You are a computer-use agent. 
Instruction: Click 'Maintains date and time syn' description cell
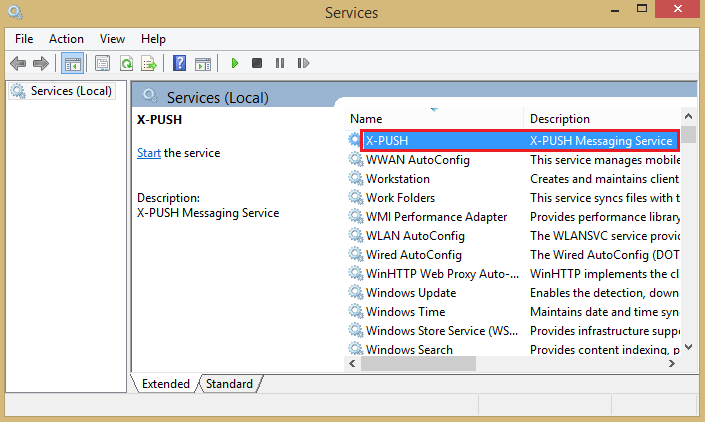[x=604, y=312]
